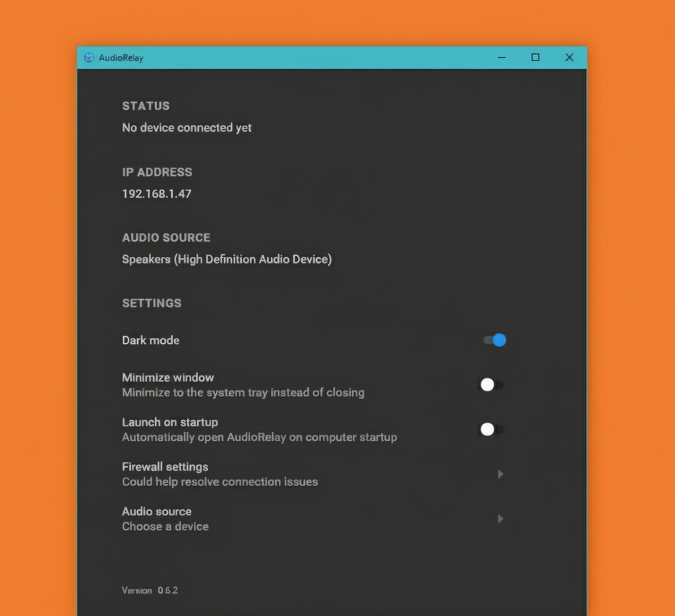Close the AudioRelay window
675x616 pixels.
click(x=570, y=57)
